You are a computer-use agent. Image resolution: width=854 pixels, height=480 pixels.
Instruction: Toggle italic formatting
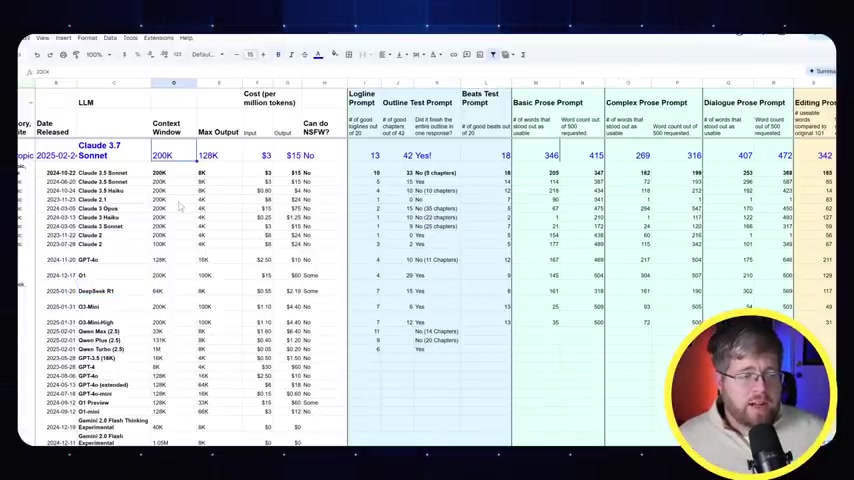(x=291, y=55)
